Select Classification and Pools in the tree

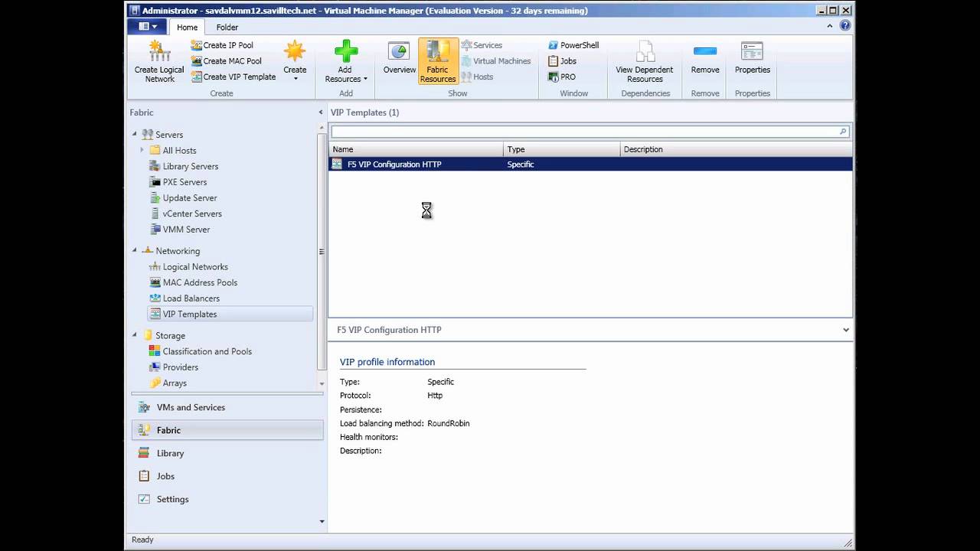207,351
